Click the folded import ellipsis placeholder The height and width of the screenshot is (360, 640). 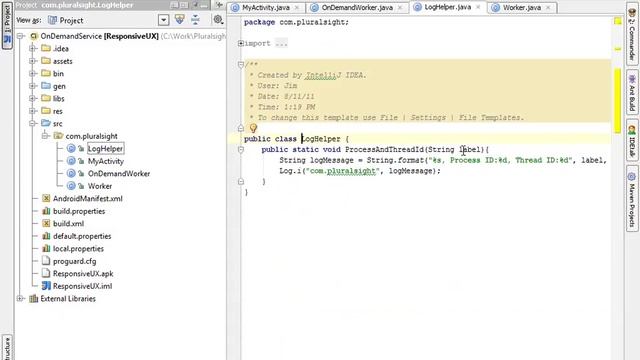(281, 43)
